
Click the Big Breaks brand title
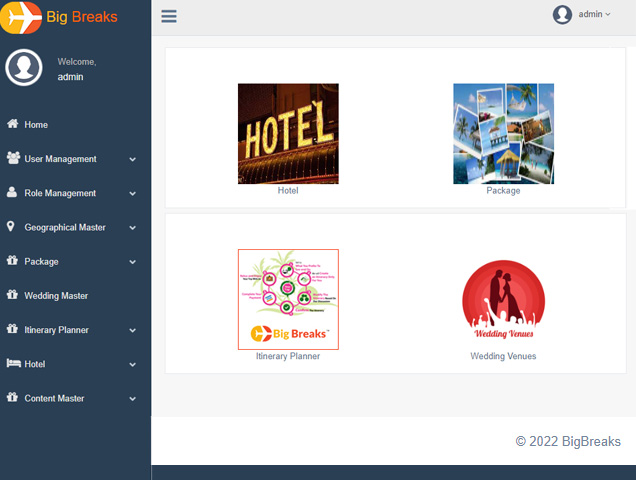click(x=82, y=17)
